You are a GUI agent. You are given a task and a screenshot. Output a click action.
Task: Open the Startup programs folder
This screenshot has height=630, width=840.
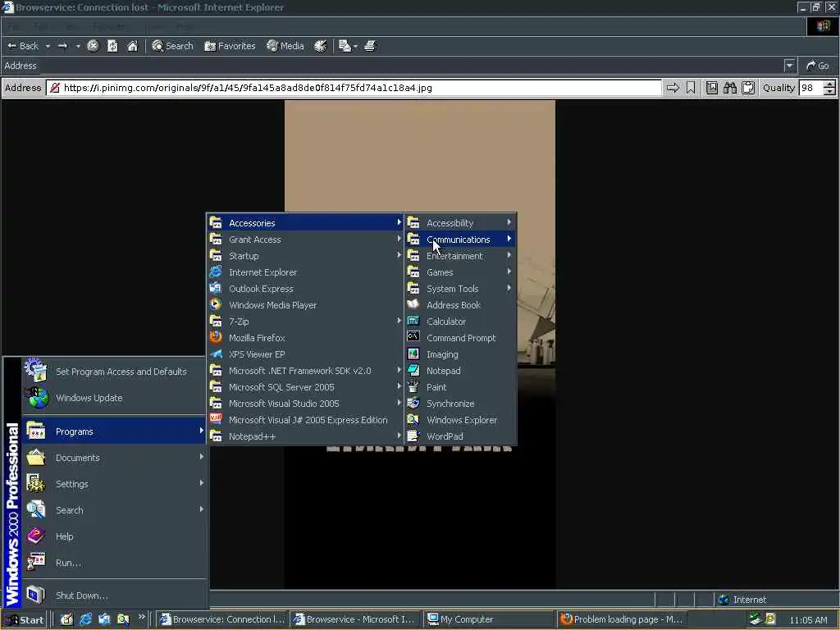tap(305, 256)
